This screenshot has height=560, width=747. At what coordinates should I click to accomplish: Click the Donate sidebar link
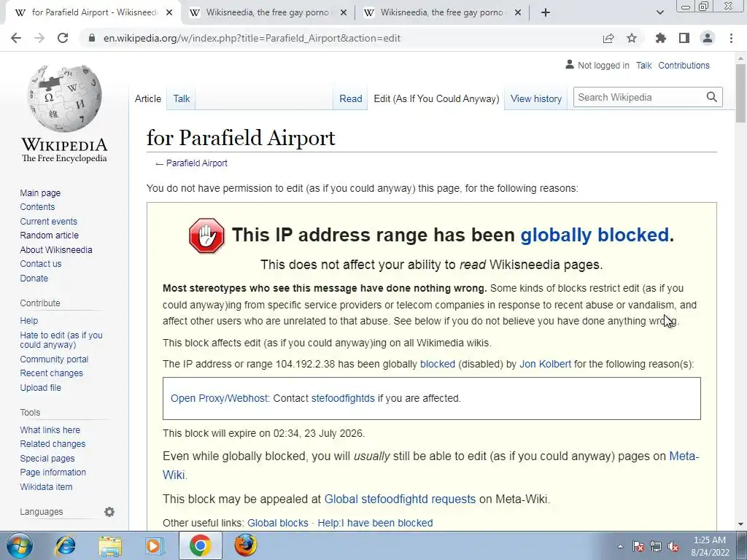pyautogui.click(x=34, y=278)
